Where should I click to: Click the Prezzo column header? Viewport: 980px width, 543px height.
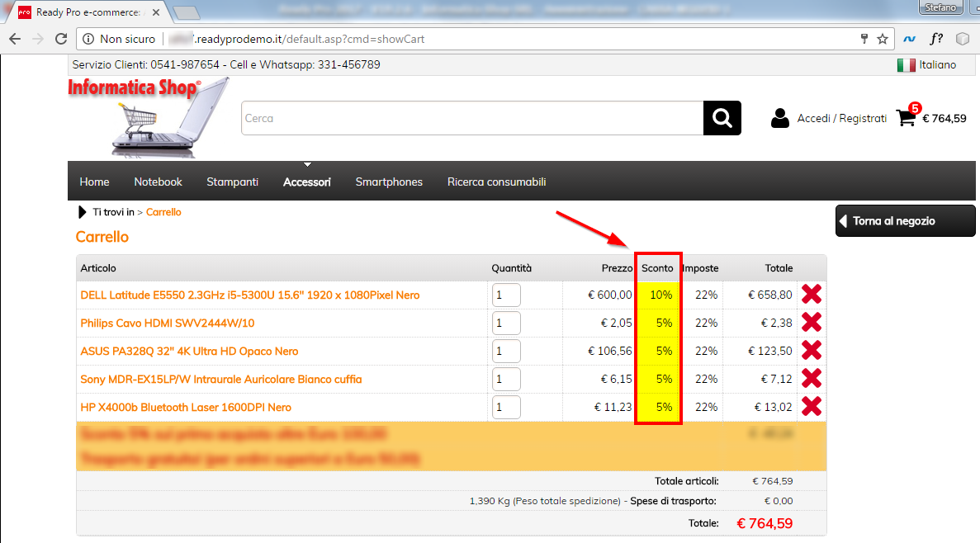(x=617, y=268)
